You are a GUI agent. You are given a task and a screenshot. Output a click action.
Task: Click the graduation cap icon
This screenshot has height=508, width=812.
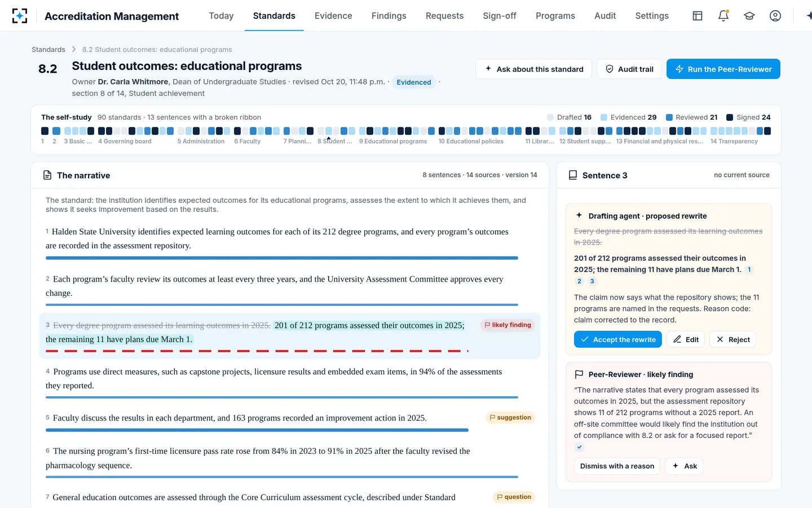(749, 16)
